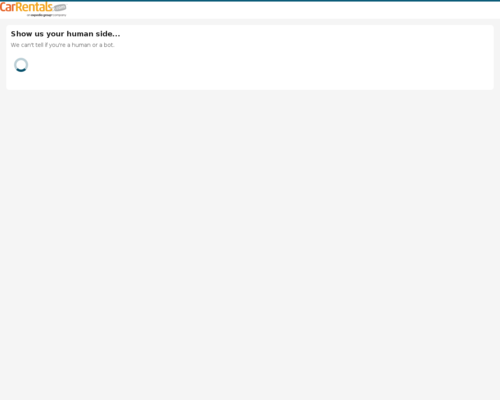This screenshot has width=500, height=400.
Task: Click the yellow 'Rentals' logo text
Action: (x=34, y=7)
